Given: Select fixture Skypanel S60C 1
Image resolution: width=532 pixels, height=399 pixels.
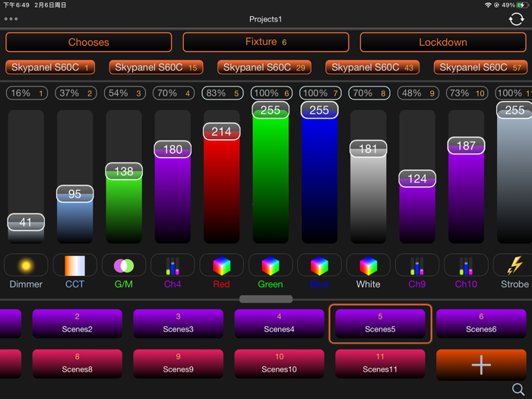Looking at the screenshot, I should (50, 67).
